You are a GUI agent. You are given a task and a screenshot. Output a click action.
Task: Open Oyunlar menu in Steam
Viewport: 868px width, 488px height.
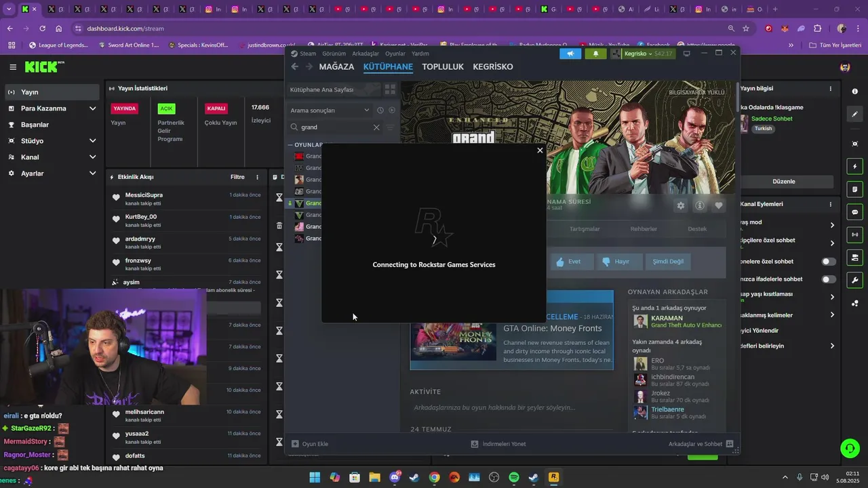395,54
